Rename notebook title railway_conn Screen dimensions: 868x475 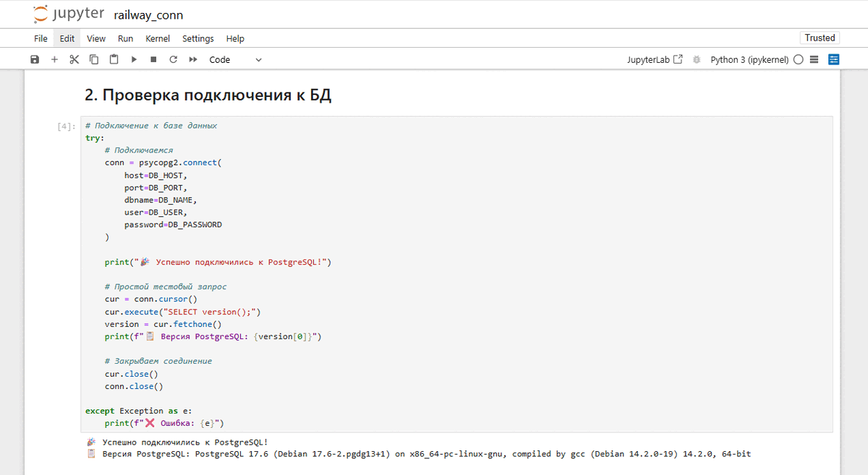pos(148,16)
